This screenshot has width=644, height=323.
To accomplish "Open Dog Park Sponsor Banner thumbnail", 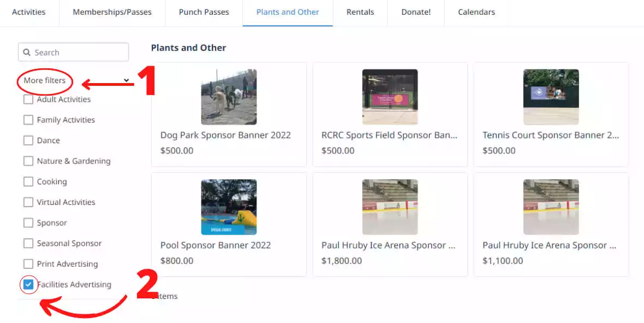I will (x=229, y=97).
